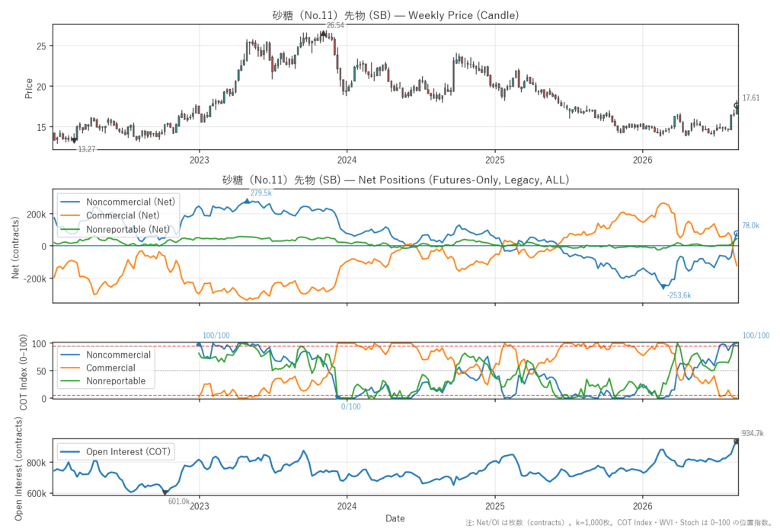This screenshot has width=780, height=532.
Task: Click 'Commercial' in the COT Index legend
Action: click(x=110, y=368)
